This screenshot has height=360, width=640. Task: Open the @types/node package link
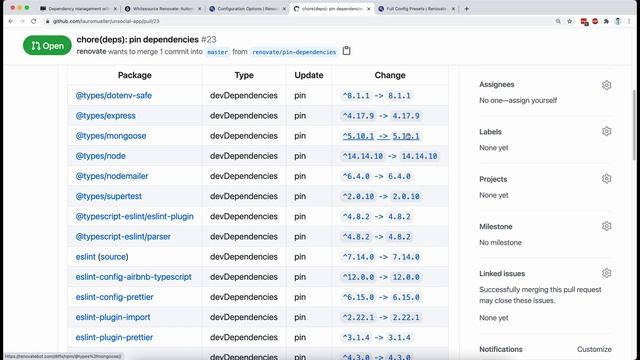click(100, 156)
